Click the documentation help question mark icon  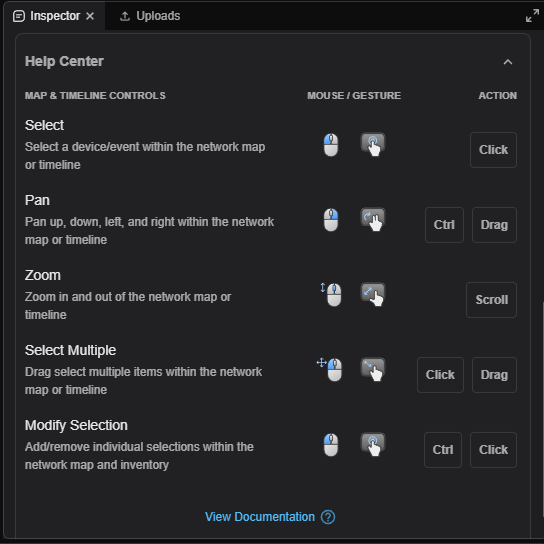(x=328, y=517)
